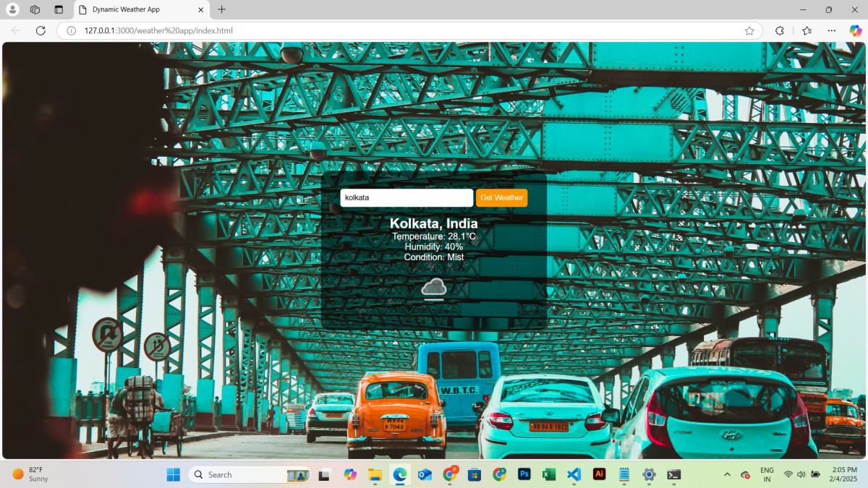This screenshot has width=868, height=488.
Task: Open the browser Extensions puzzle icon
Action: [779, 30]
